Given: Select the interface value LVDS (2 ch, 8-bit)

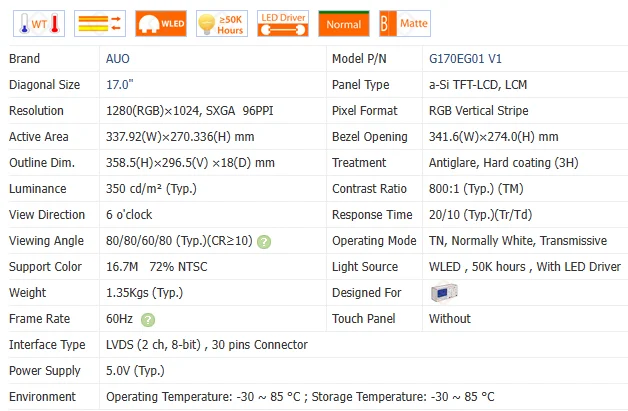Looking at the screenshot, I should [153, 345].
